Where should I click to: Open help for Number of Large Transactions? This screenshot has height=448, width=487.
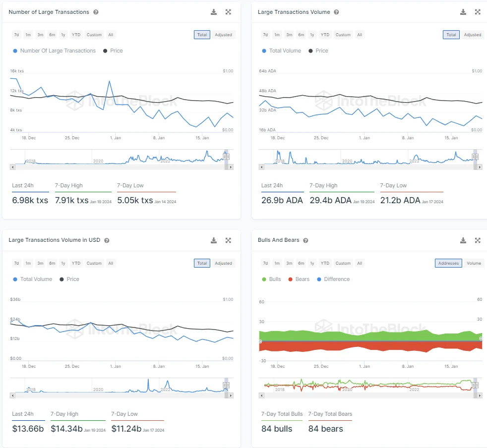(x=96, y=12)
